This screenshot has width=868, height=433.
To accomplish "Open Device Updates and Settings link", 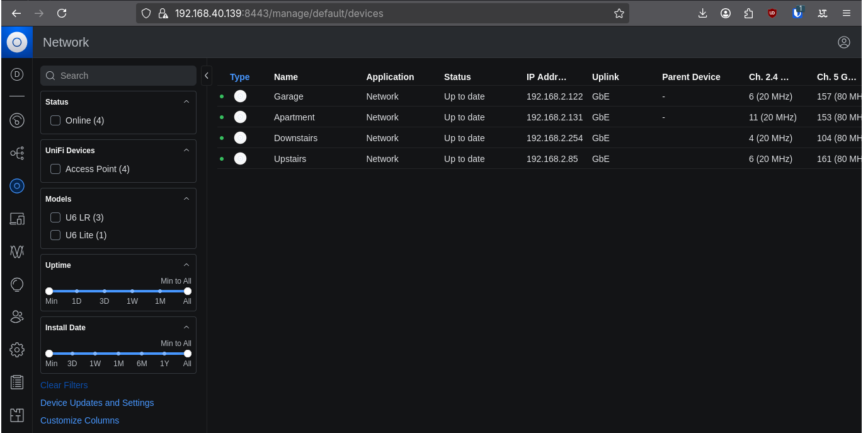I will (97, 403).
